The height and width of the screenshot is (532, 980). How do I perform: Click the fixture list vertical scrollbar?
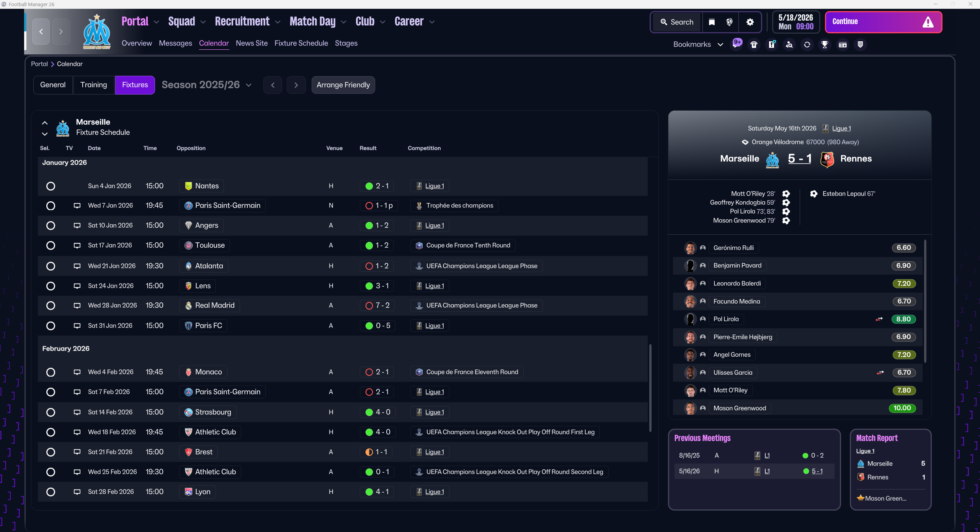[x=650, y=387]
